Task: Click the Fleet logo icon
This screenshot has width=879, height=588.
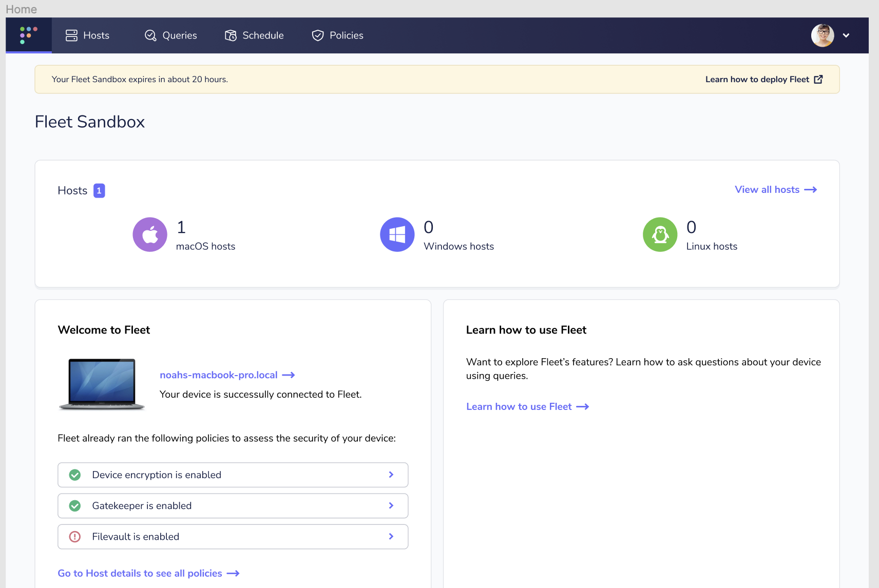Action: [x=28, y=35]
